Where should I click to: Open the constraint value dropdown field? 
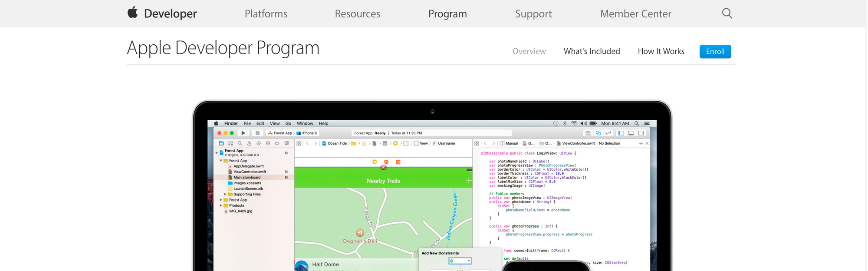coord(460,261)
